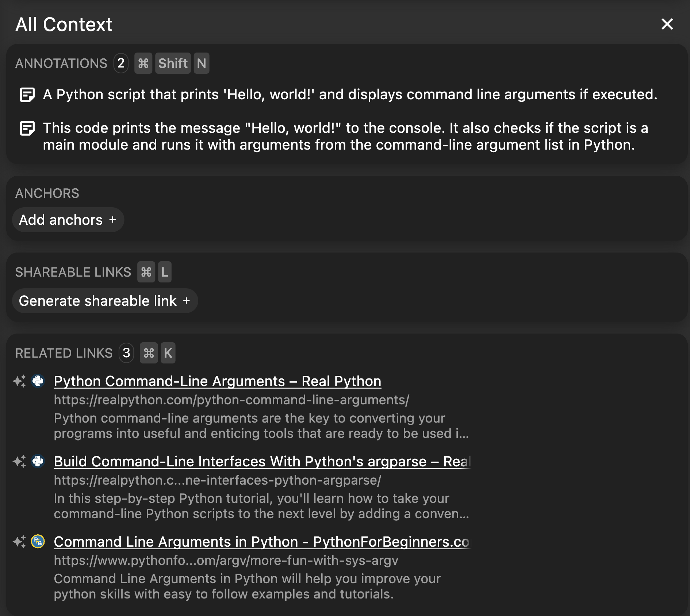690x616 pixels.
Task: Click the RELATED LINKS section heading
Action: coord(64,353)
